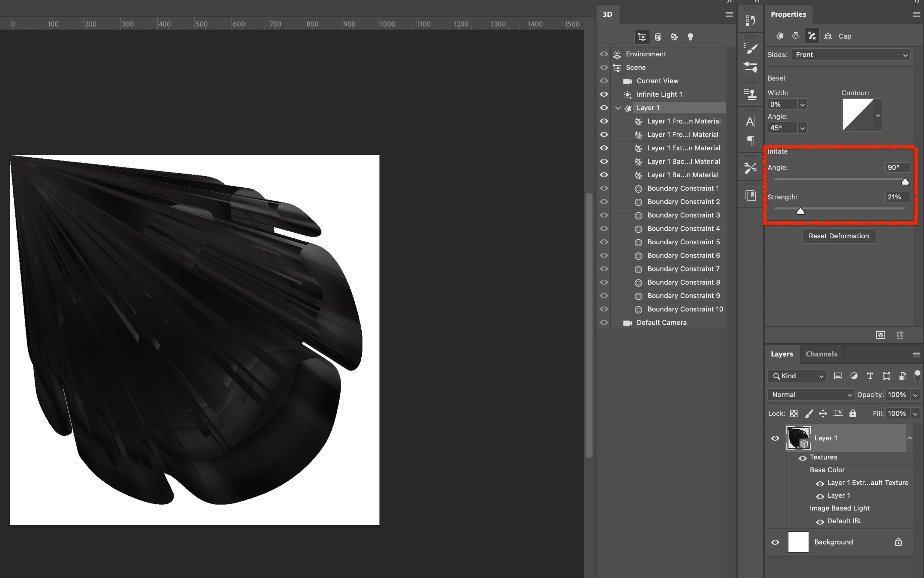The image size is (924, 578).
Task: Select Boundary Constraint 5 in the scene
Action: click(683, 242)
